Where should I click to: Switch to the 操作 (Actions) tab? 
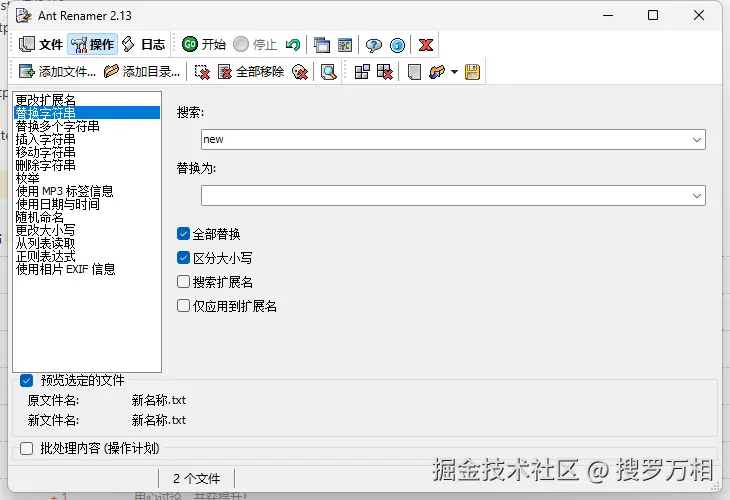pos(92,45)
